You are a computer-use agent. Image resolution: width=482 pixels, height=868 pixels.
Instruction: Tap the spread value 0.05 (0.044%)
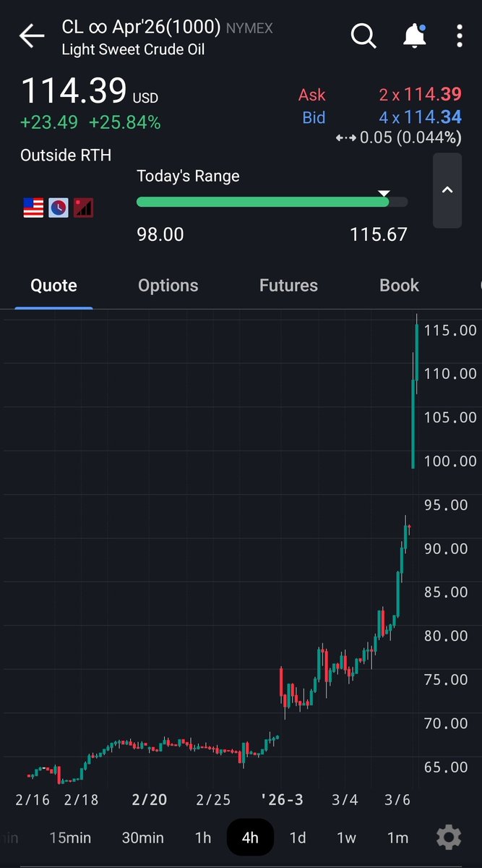(410, 137)
